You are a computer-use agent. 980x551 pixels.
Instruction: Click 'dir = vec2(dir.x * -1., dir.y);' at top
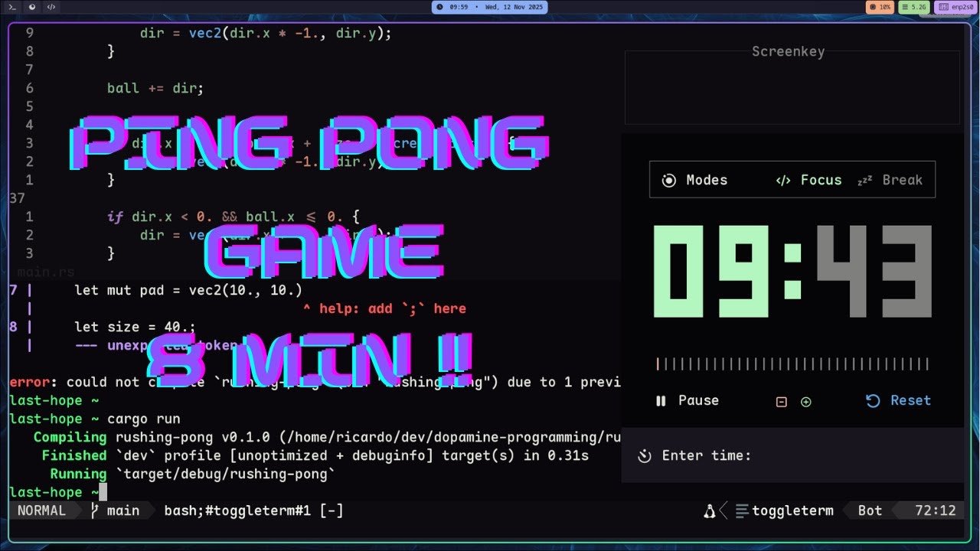266,33
